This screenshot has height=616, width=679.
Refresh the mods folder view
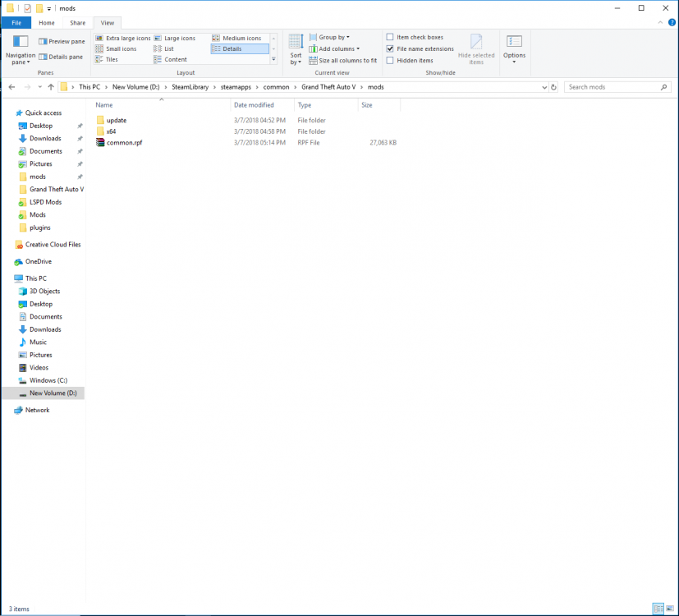click(553, 87)
